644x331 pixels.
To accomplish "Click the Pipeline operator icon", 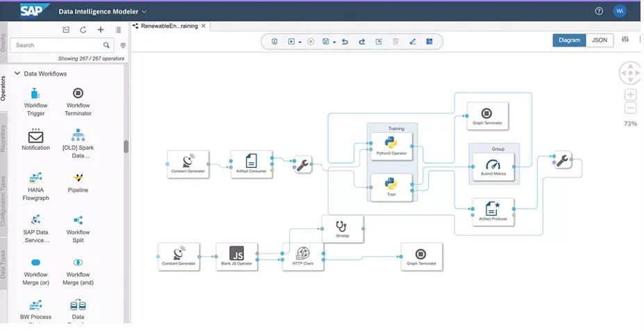I will [78, 178].
